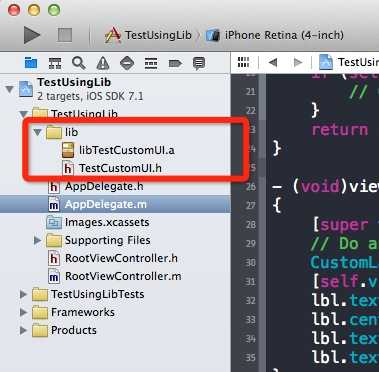Expand the TestUsingLibTests group
Viewport: 379px width, 372px height.
click(23, 294)
